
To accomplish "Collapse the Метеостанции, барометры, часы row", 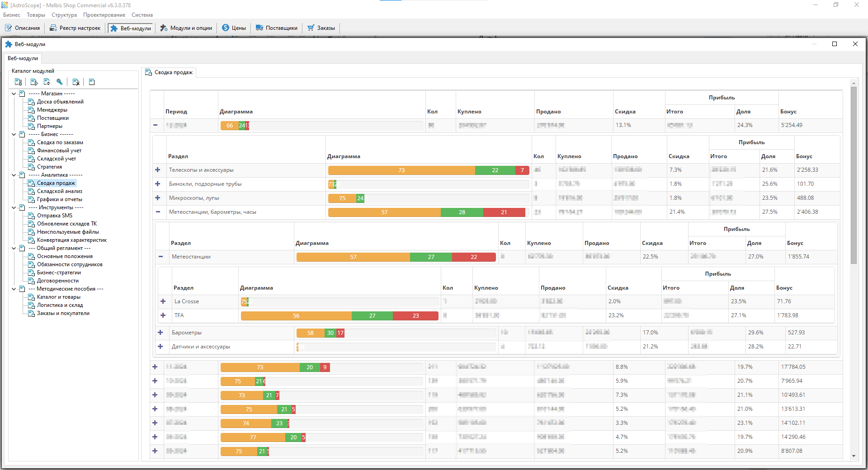I will 158,212.
